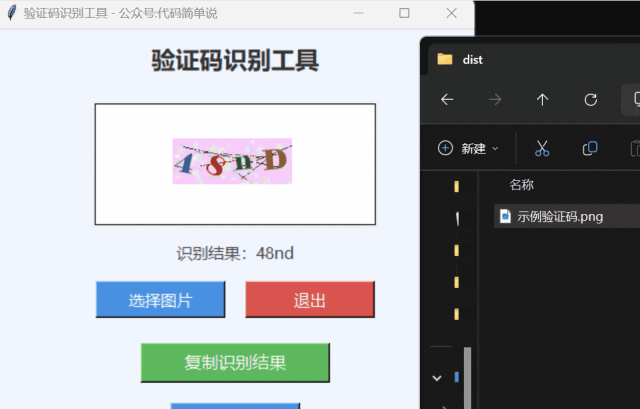The image size is (640, 409).
Task: Click the 选择图片 button
Action: 160,300
